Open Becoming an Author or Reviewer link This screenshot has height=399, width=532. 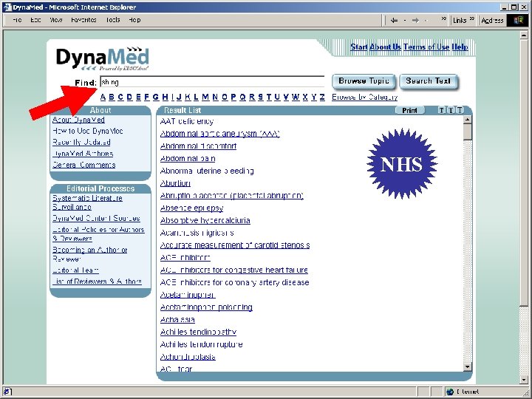[89, 254]
